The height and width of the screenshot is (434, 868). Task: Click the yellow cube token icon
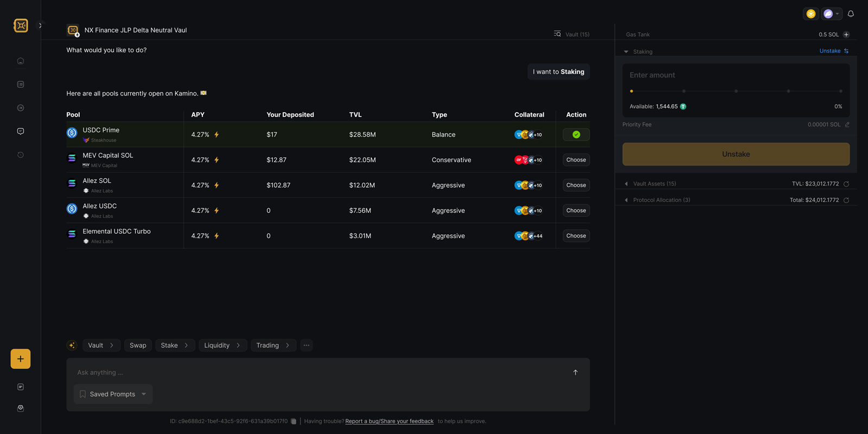coord(810,14)
